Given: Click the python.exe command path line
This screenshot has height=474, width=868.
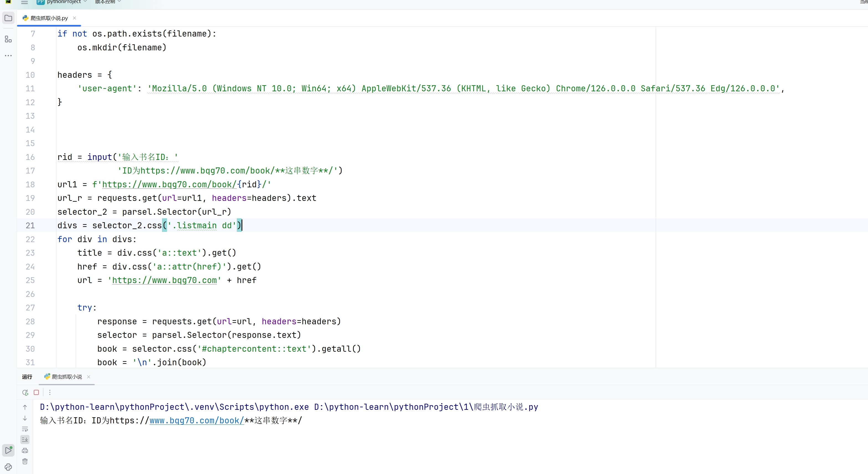Looking at the screenshot, I should click(289, 407).
